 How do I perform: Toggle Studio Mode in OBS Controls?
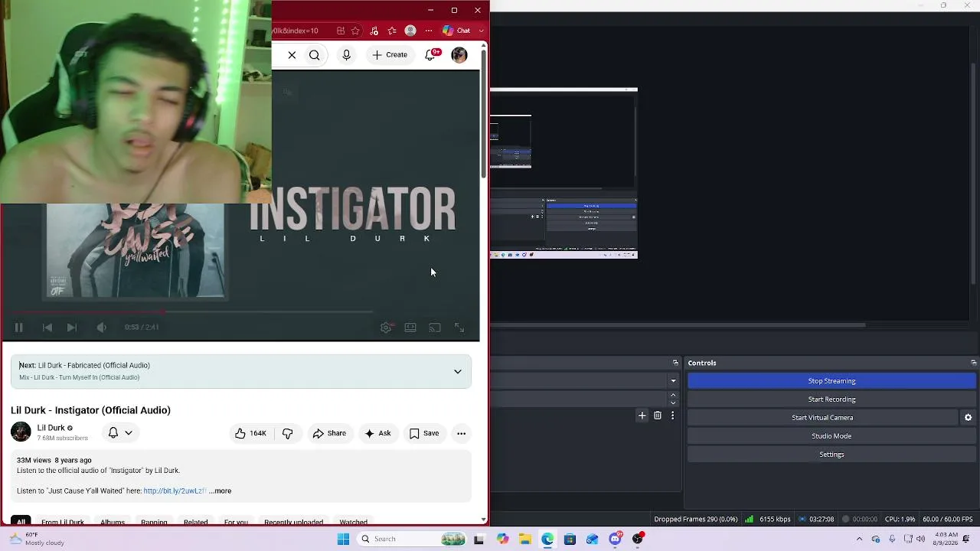pos(831,436)
